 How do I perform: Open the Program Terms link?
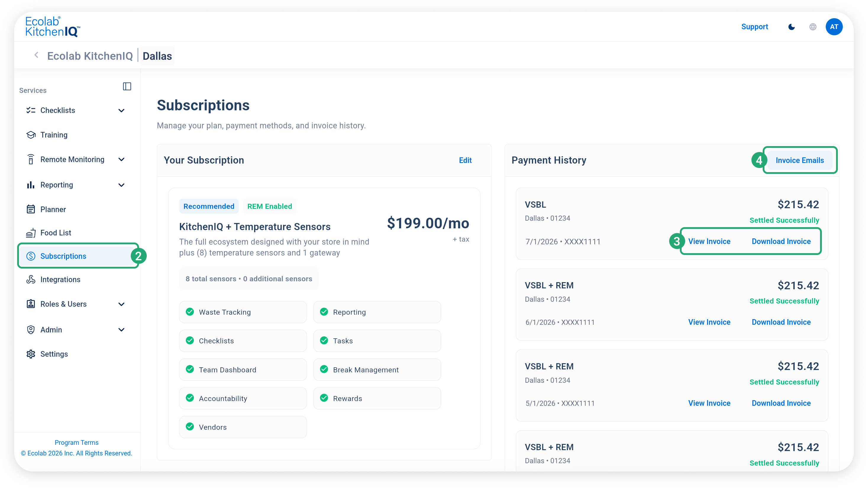(77, 442)
